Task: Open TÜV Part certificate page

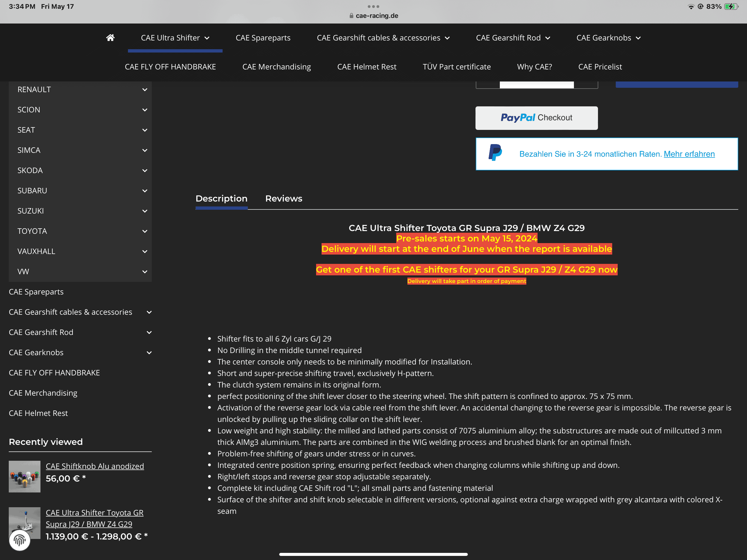Action: (x=457, y=67)
